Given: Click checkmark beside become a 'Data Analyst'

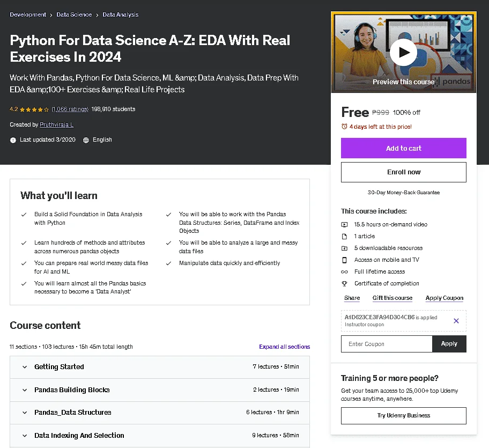Looking at the screenshot, I should tap(24, 284).
